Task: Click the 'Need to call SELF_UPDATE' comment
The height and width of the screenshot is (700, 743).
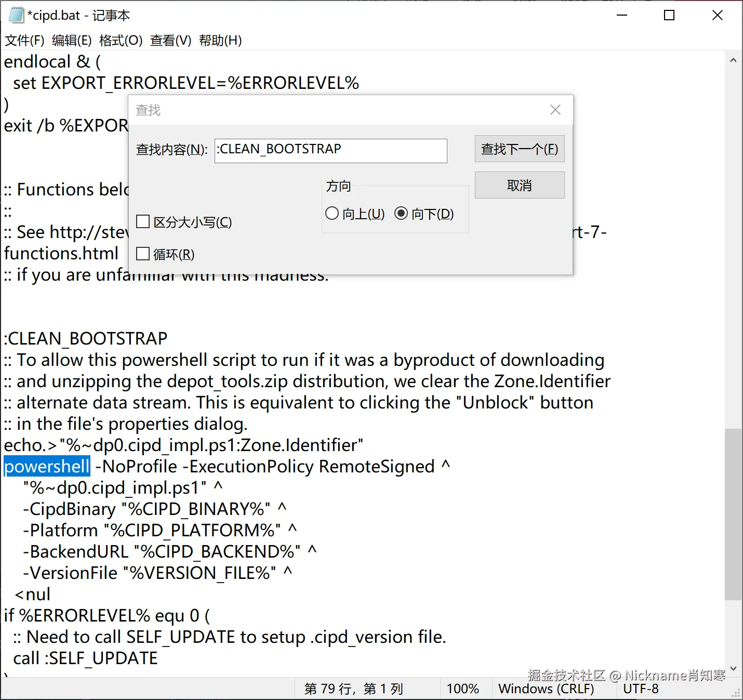Action: (230, 637)
